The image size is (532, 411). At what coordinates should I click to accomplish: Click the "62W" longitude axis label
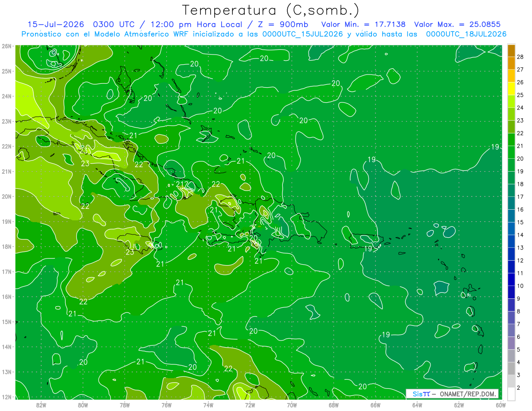coord(459,405)
